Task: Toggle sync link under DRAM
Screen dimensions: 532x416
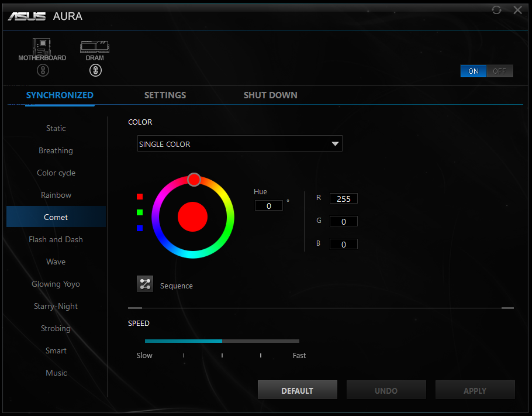Action: tap(95, 70)
